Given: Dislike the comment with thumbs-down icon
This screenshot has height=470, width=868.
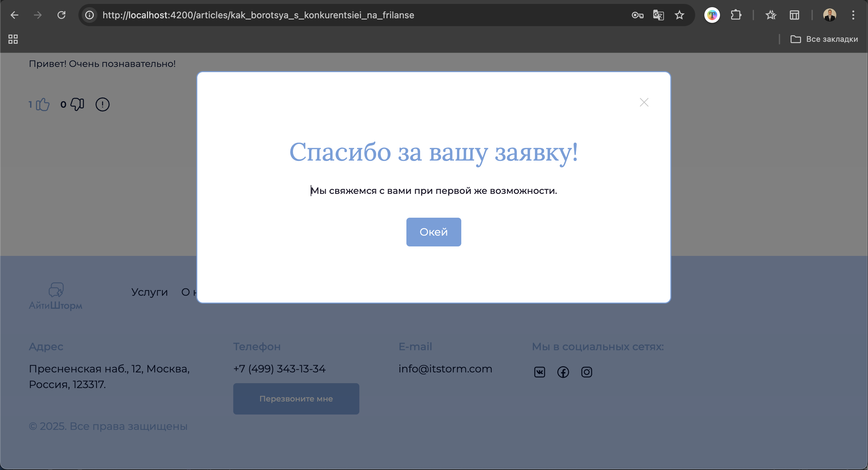Looking at the screenshot, I should click(x=77, y=104).
